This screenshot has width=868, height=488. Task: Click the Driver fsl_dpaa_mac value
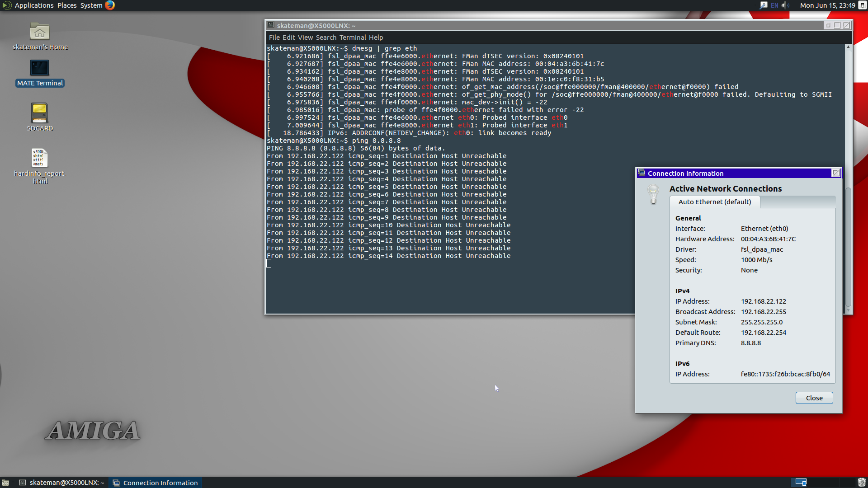click(762, 249)
